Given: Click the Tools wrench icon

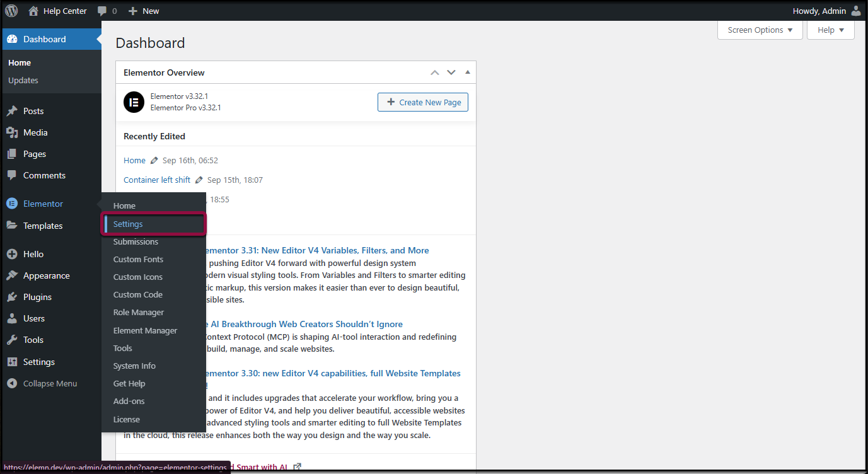Looking at the screenshot, I should (14, 340).
